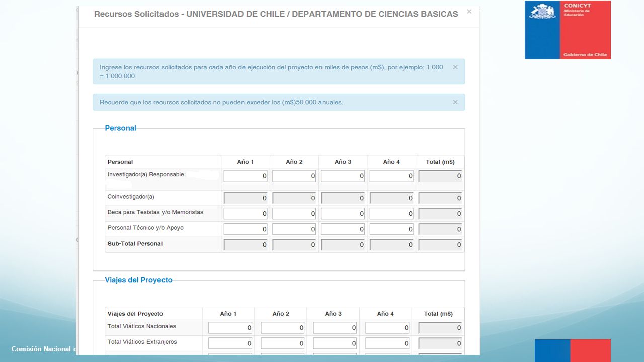Click Total Viáticos Nacionales Total field
The height and width of the screenshot is (362, 644).
coord(440,328)
